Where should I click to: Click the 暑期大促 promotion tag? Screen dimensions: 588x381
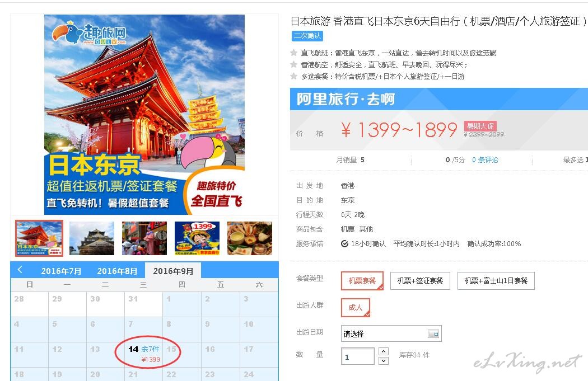coord(480,126)
